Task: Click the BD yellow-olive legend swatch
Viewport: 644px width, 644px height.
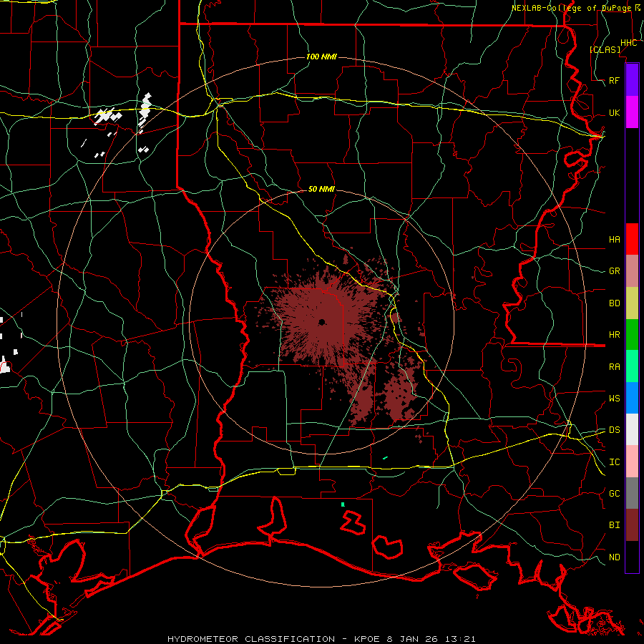Action: click(632, 303)
